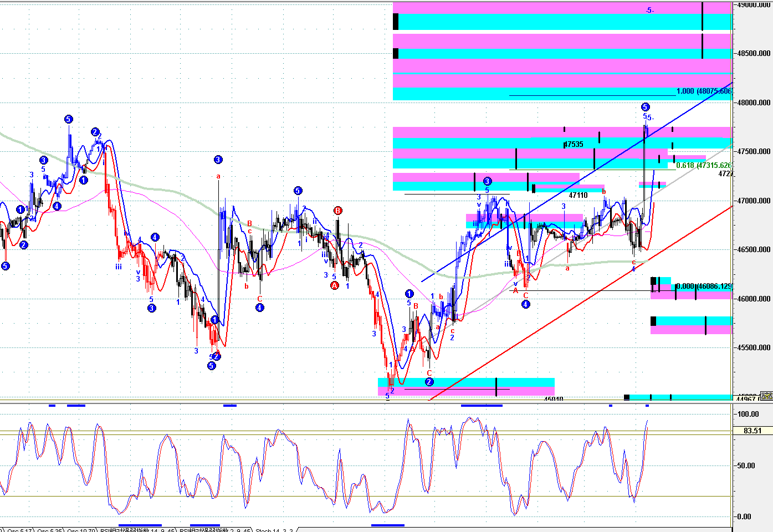Image resolution: width=773 pixels, height=532 pixels.
Task: Open the Osc 5,35 indicator tab
Action: click(48, 530)
